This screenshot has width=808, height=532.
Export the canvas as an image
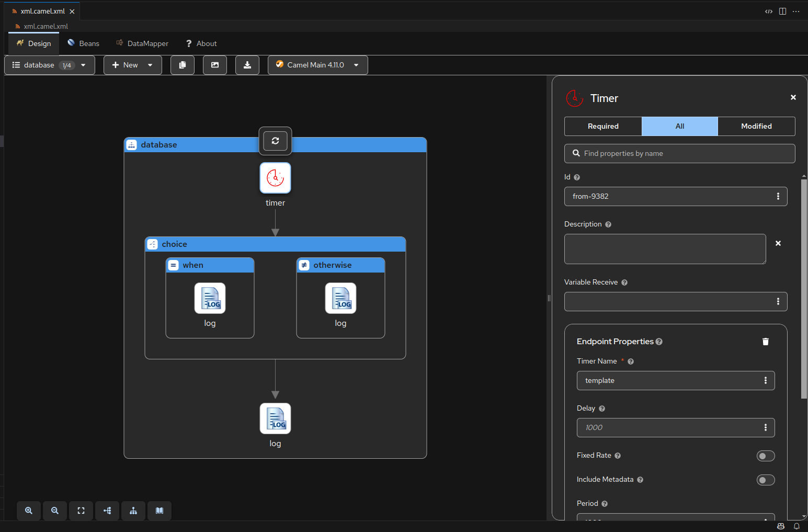(214, 65)
